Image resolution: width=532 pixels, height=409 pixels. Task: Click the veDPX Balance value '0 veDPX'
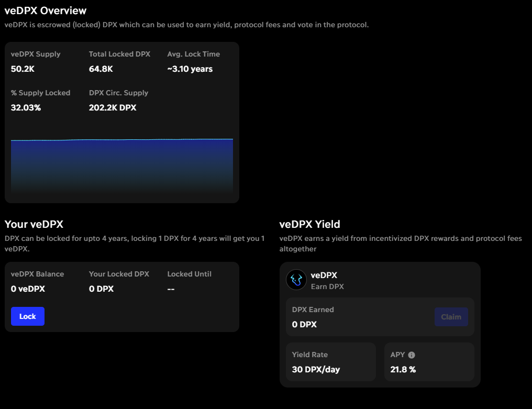pos(28,289)
